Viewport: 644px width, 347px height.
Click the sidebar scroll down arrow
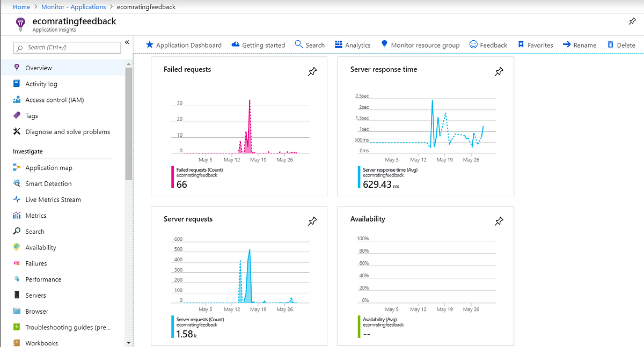point(128,342)
